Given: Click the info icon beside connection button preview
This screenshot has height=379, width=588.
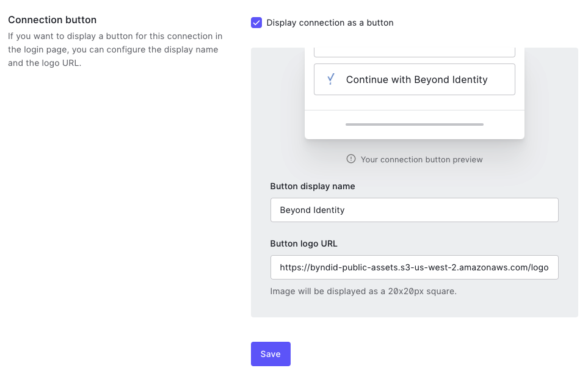Looking at the screenshot, I should 351,159.
